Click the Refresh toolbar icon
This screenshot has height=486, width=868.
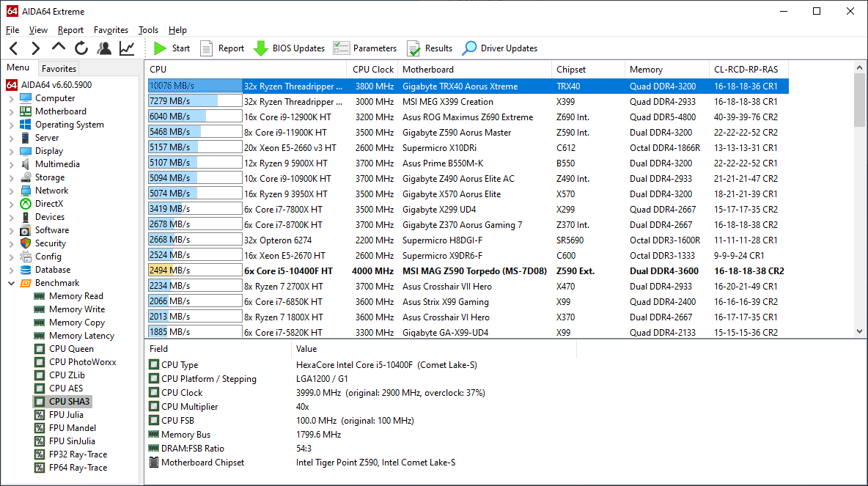click(81, 48)
